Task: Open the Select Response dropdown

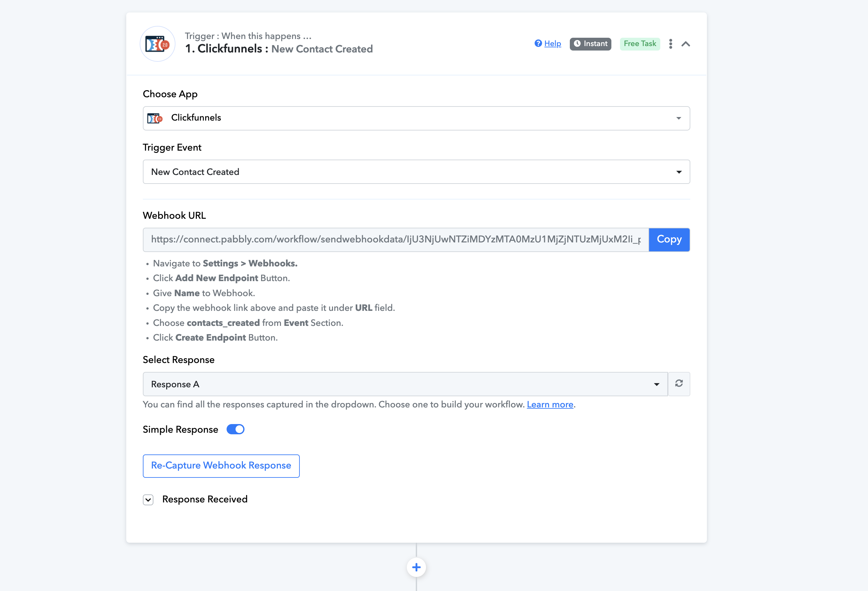Action: click(x=405, y=384)
